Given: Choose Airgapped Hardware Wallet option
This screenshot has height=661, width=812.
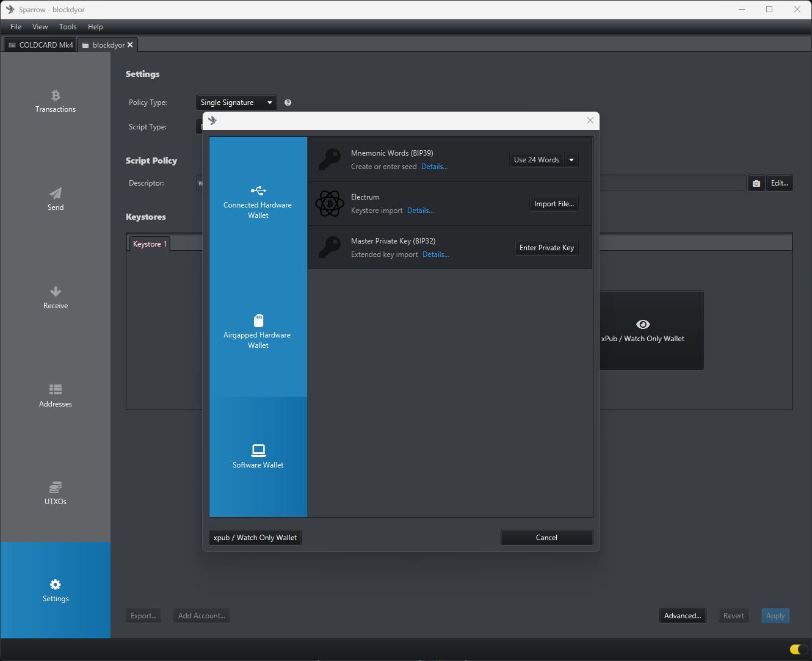Looking at the screenshot, I should (258, 331).
